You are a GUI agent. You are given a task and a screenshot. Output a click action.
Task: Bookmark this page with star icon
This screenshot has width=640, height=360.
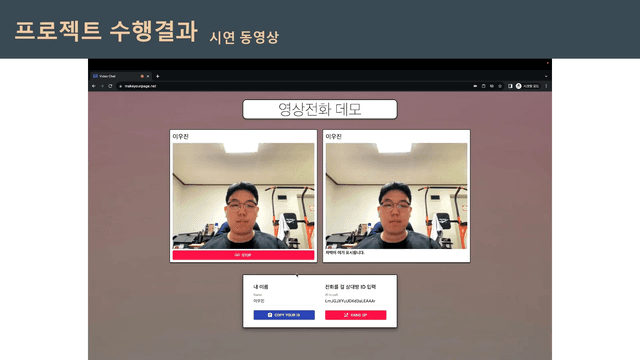tap(500, 86)
